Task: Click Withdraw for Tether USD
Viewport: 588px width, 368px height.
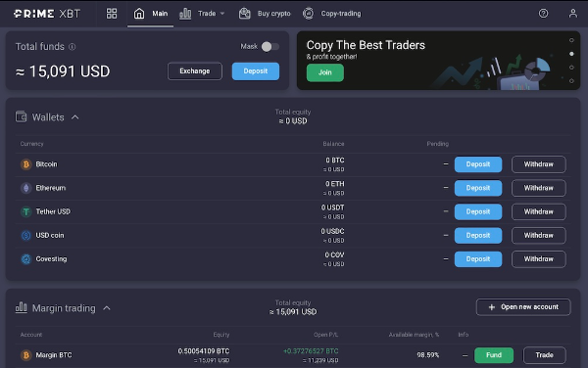Action: pyautogui.click(x=538, y=211)
